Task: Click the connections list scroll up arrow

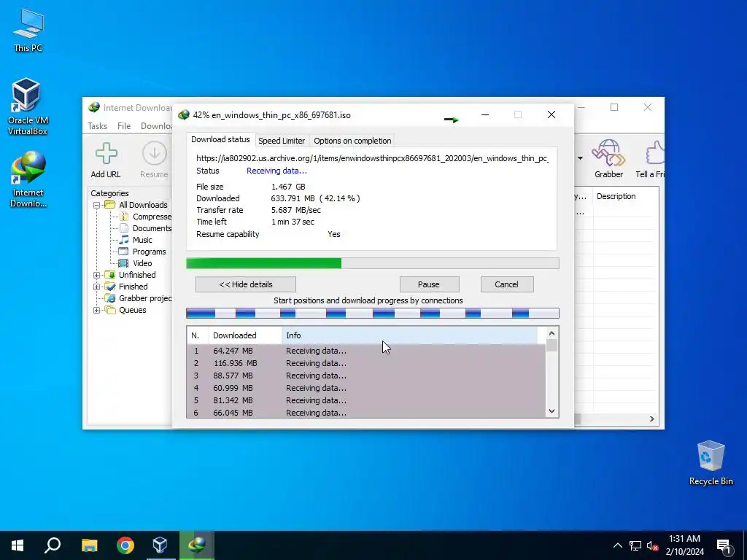Action: pyautogui.click(x=551, y=334)
